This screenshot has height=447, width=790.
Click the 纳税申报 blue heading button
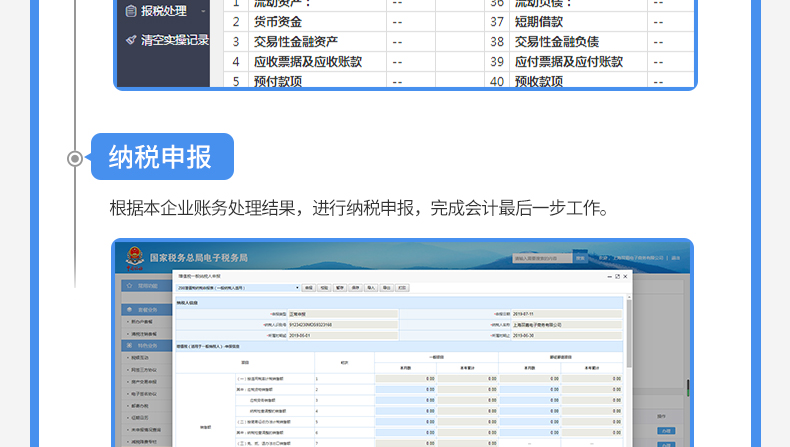click(162, 157)
